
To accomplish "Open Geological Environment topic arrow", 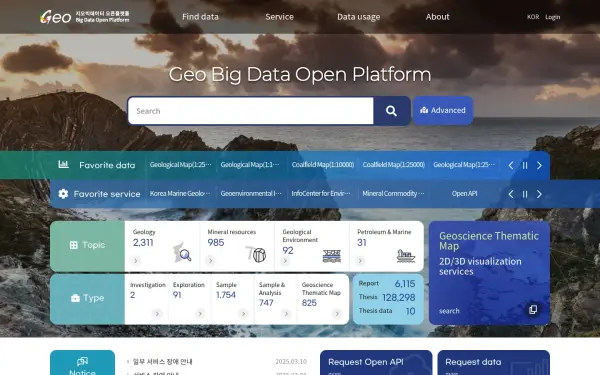I will (x=285, y=261).
